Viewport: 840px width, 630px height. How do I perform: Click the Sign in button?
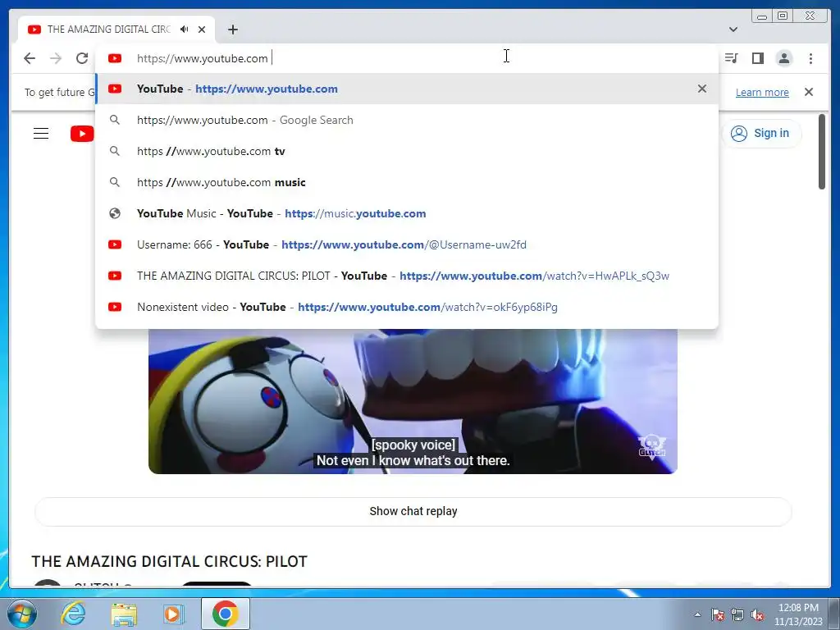click(761, 134)
